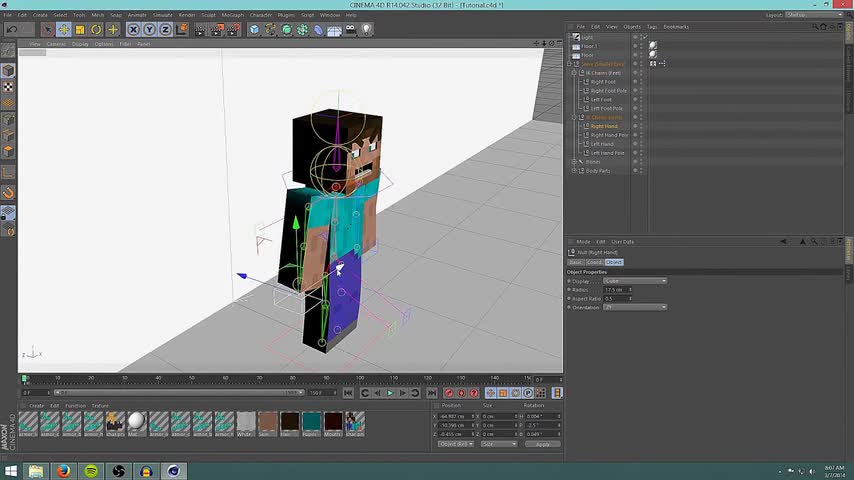
Task: Open the spline pen tools icon
Action: point(270,29)
